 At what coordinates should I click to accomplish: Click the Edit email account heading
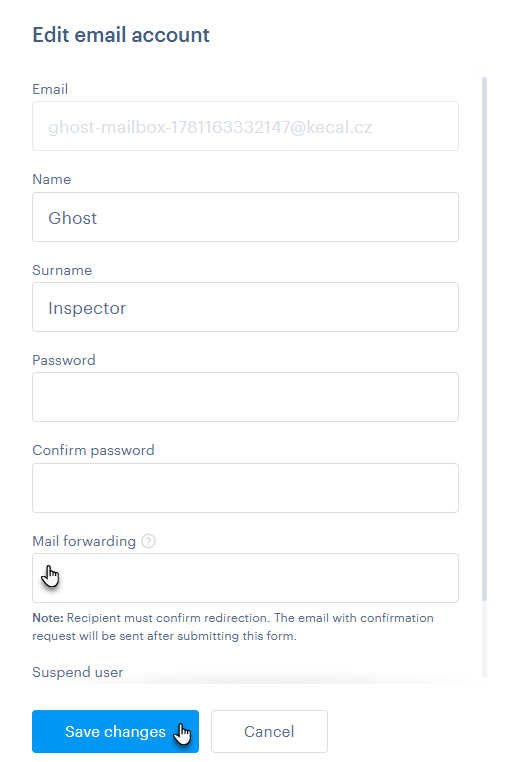121,35
